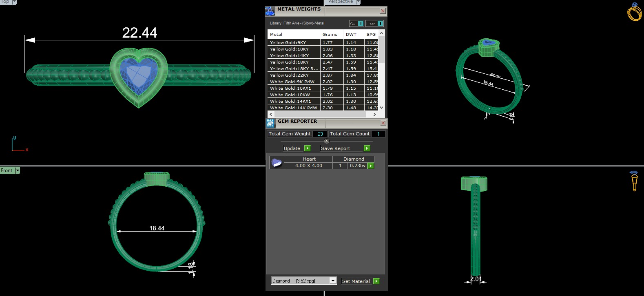Click the 2.01 dimension in side view
Image resolution: width=644 pixels, height=296 pixels.
coord(476,279)
